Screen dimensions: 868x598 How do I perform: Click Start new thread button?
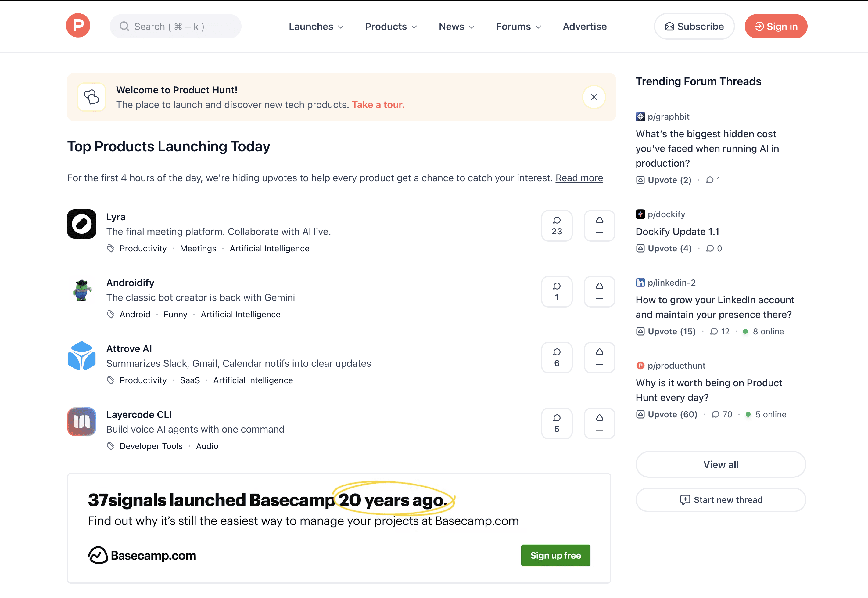[720, 500]
